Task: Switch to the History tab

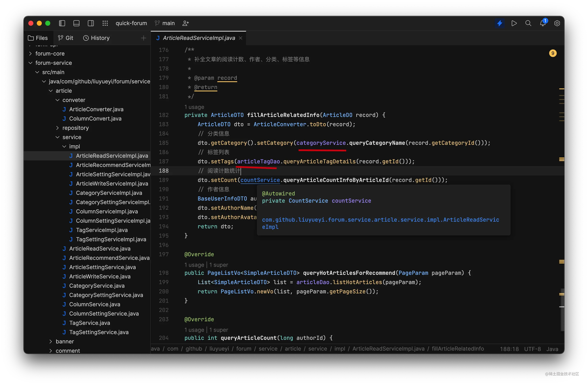Action: (x=96, y=38)
